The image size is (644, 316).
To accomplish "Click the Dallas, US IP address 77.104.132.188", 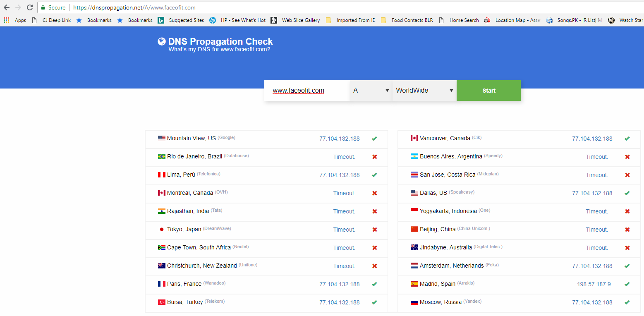I will (592, 193).
